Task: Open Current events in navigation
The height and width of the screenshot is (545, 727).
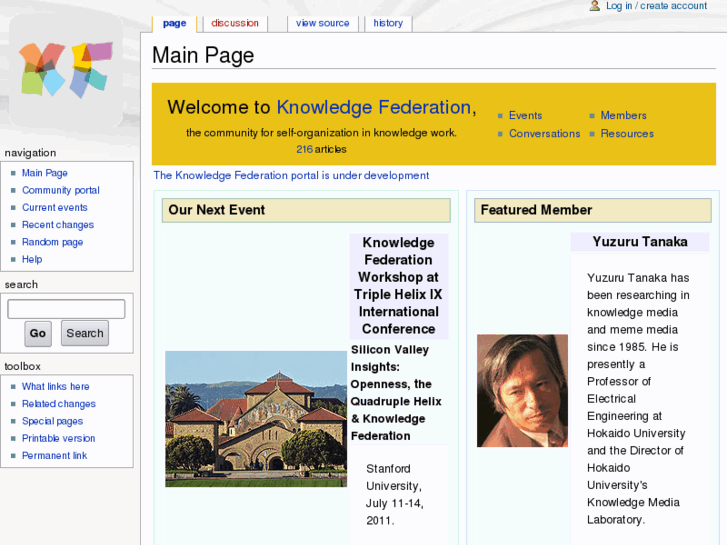Action: point(55,207)
